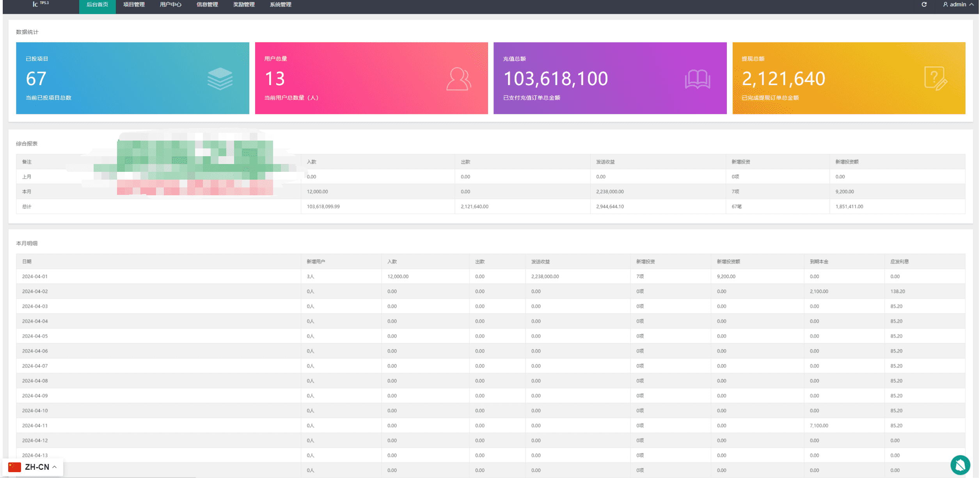Open the 信息管理 menu
The width and height of the screenshot is (980, 478).
[x=207, y=5]
